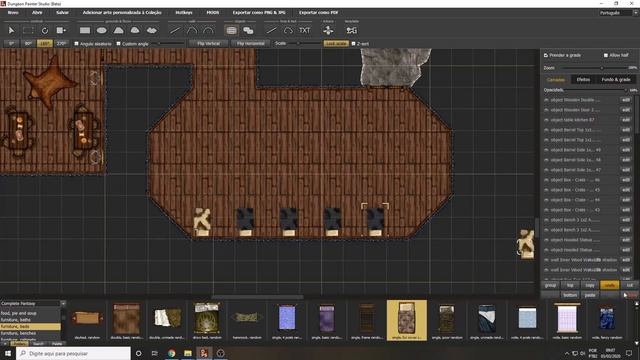Pick the angled curve wall tool
Image resolution: width=640 pixels, height=360 pixels.
click(x=191, y=31)
